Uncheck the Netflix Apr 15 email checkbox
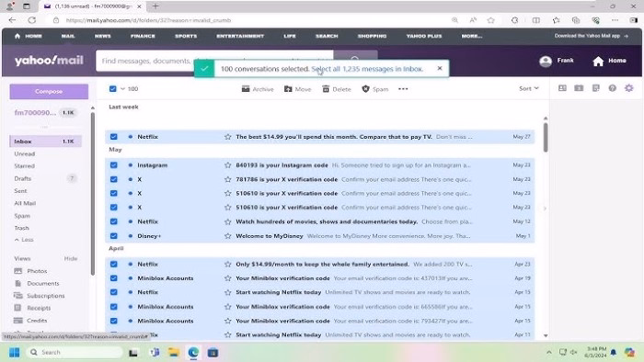Image resolution: width=644 pixels, height=362 pixels. (114, 292)
